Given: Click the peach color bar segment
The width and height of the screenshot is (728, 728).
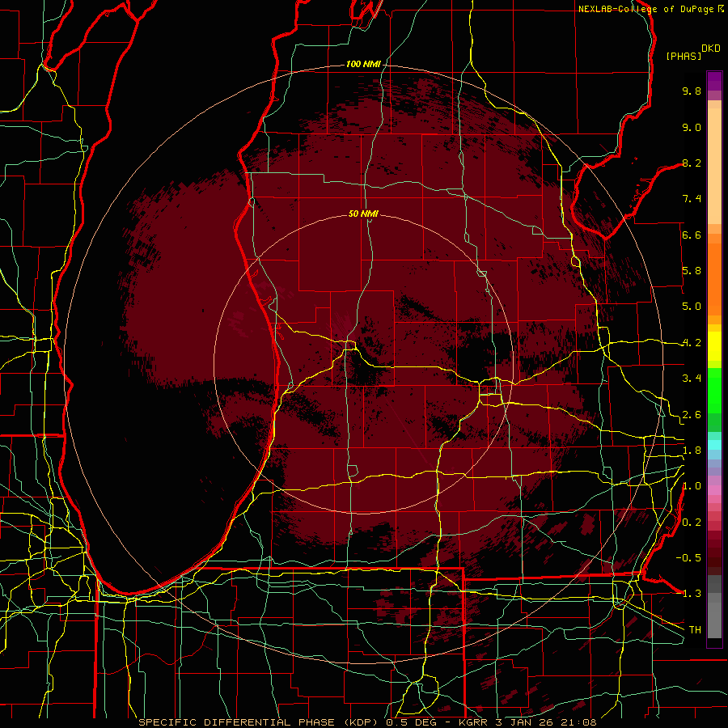Looking at the screenshot, I should 714,166.
